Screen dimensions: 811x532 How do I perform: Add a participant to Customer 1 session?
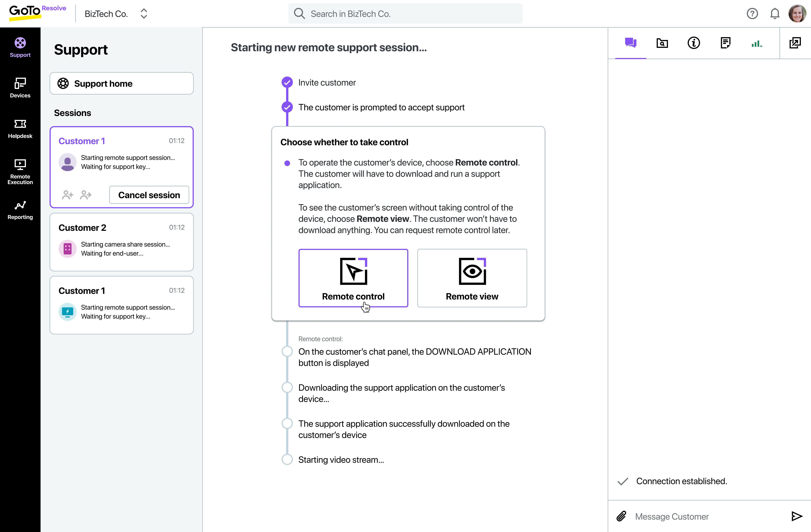tap(67, 194)
